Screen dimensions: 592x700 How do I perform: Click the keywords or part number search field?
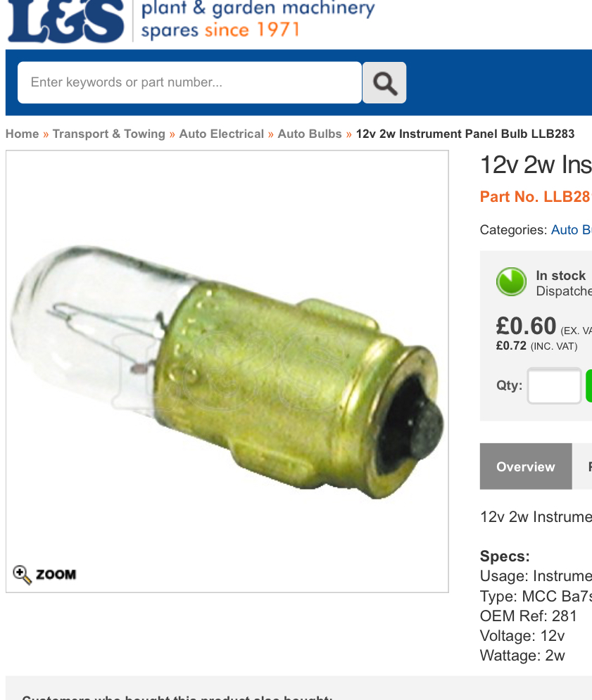tap(189, 82)
